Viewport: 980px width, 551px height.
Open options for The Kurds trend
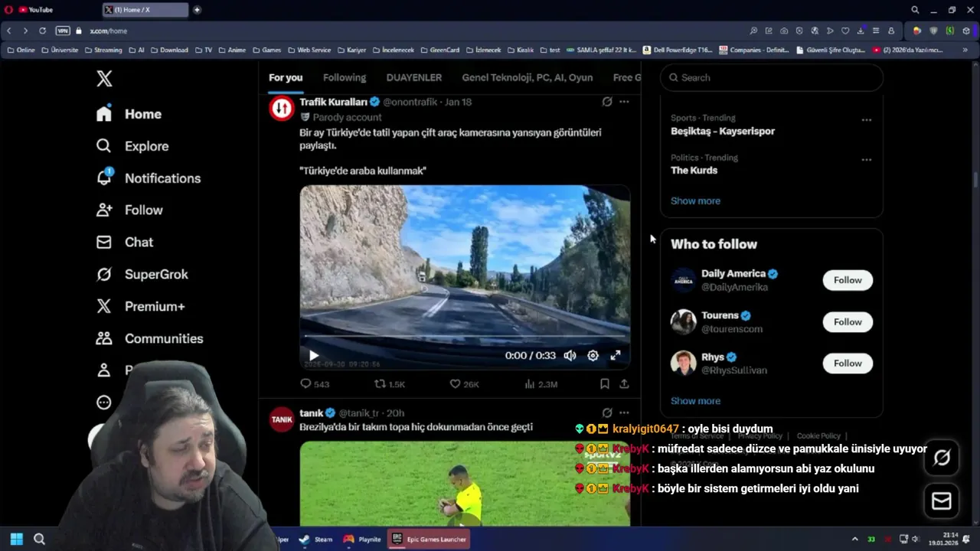pyautogui.click(x=866, y=160)
